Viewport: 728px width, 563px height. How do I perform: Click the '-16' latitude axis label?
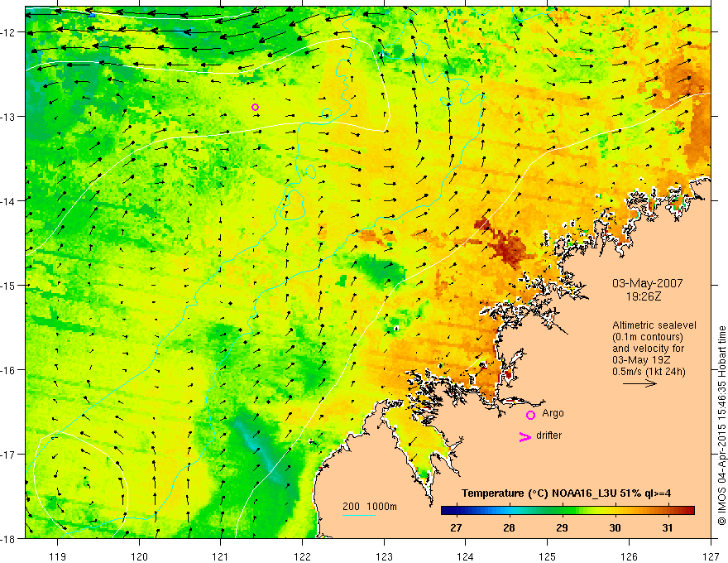9,370
